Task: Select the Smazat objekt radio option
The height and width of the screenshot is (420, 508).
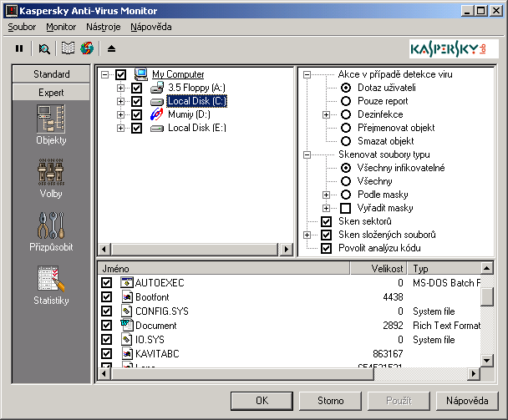Action: click(x=346, y=141)
